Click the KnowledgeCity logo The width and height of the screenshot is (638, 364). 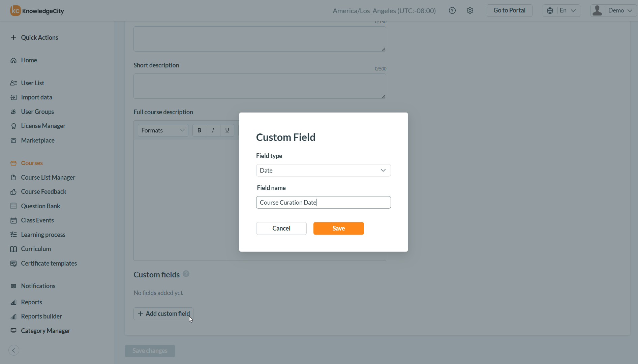pos(37,11)
